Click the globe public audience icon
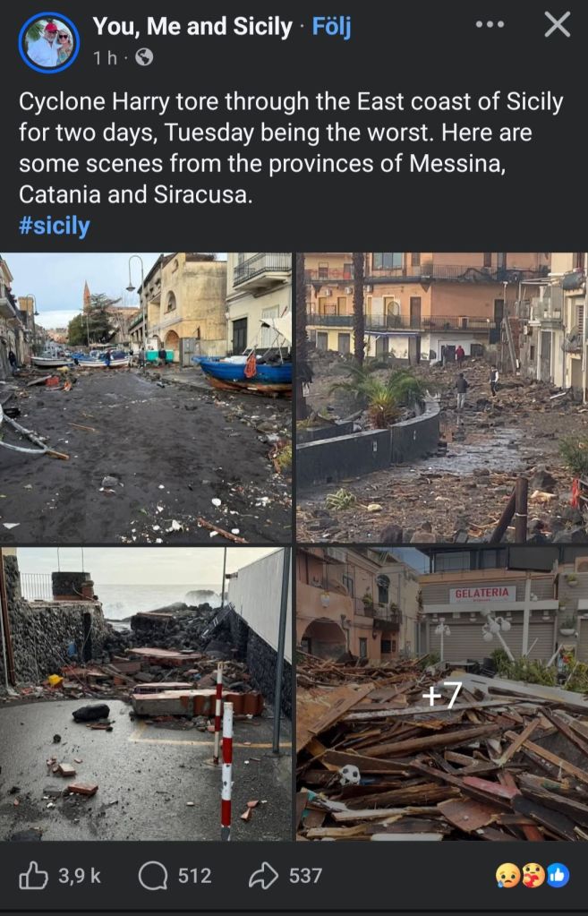 [x=144, y=57]
